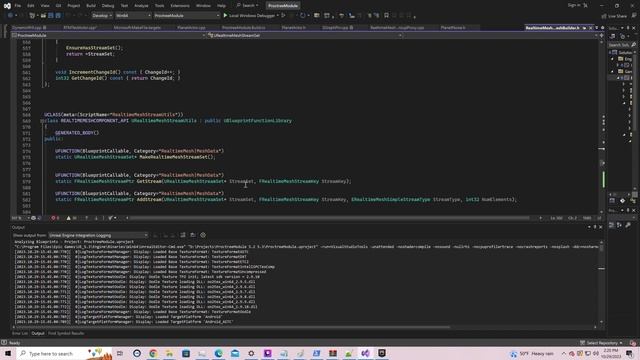
Task: Open the Debug menu
Action: [x=108, y=6]
